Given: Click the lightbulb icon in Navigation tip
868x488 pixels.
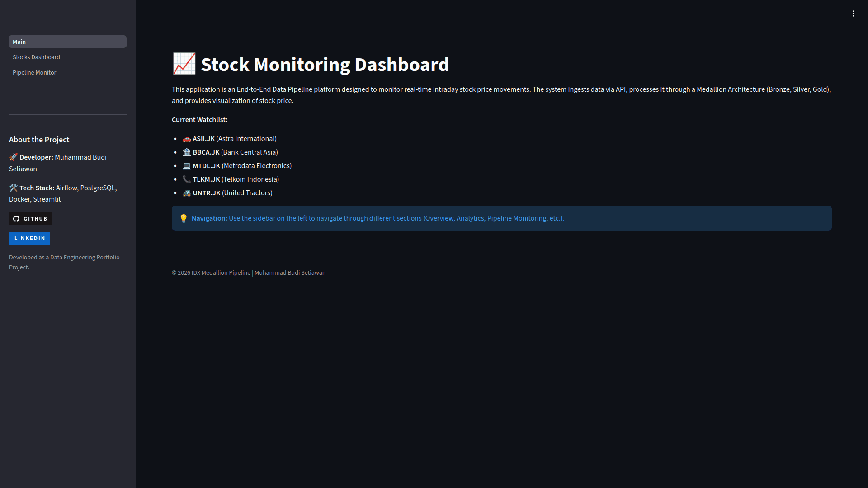Looking at the screenshot, I should point(184,218).
